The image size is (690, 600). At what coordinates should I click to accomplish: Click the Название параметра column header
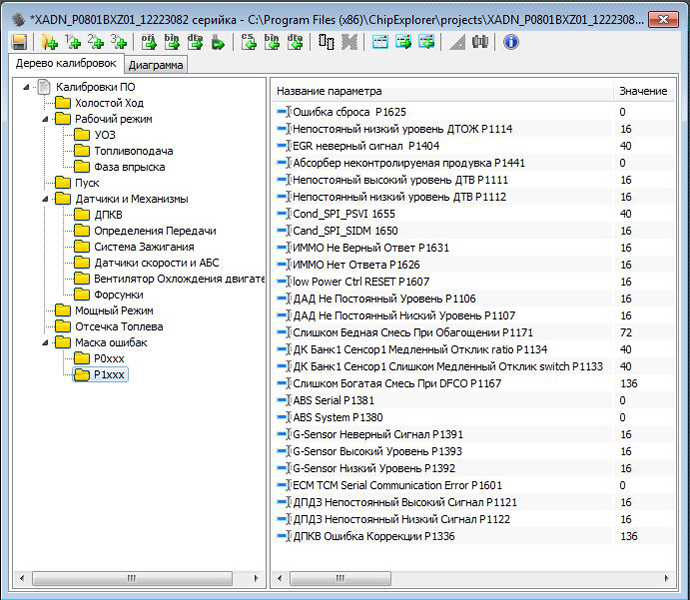(x=329, y=91)
